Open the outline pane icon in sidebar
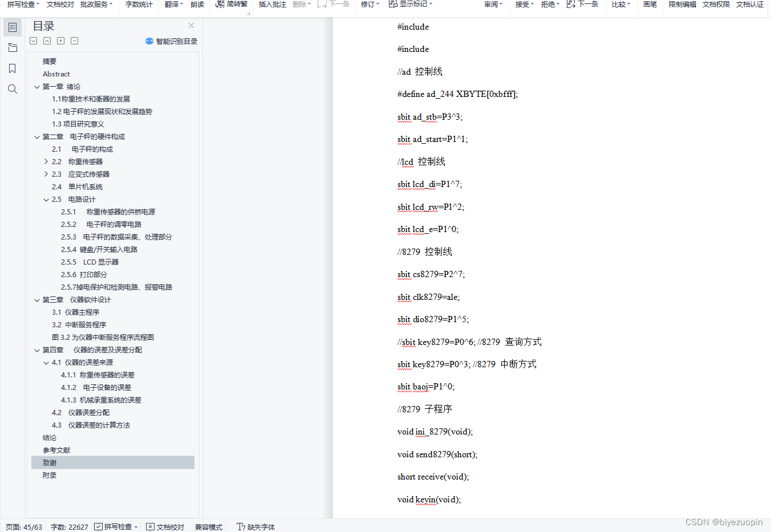This screenshot has height=532, width=771. 13,27
